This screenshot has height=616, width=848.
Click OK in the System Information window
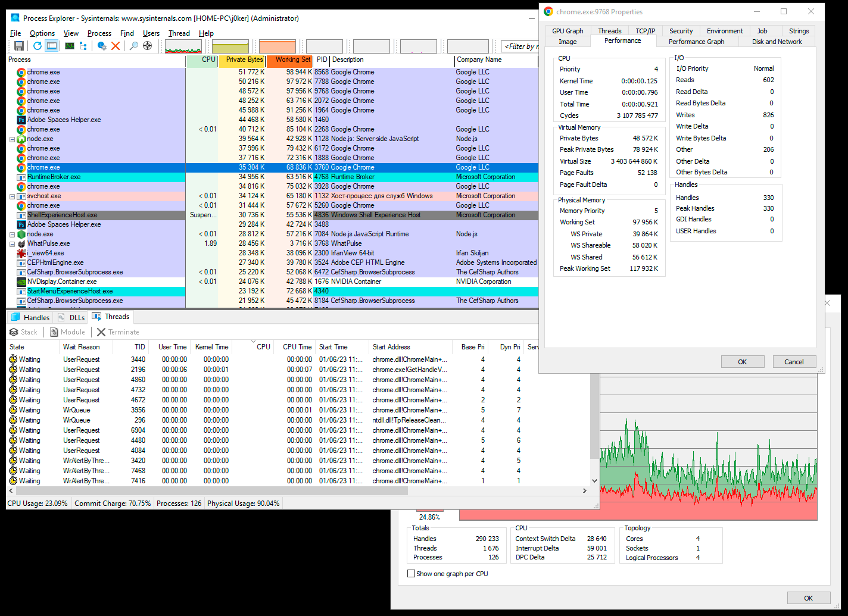pyautogui.click(x=809, y=598)
